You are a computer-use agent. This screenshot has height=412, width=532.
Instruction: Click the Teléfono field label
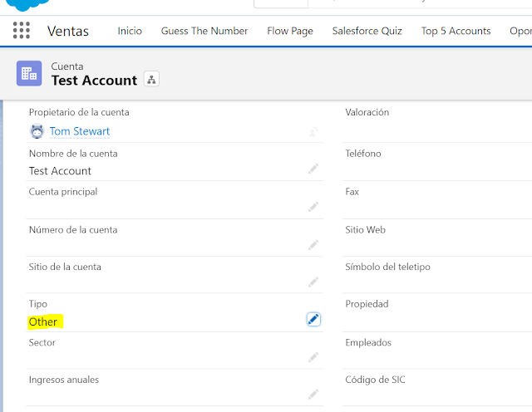(363, 154)
